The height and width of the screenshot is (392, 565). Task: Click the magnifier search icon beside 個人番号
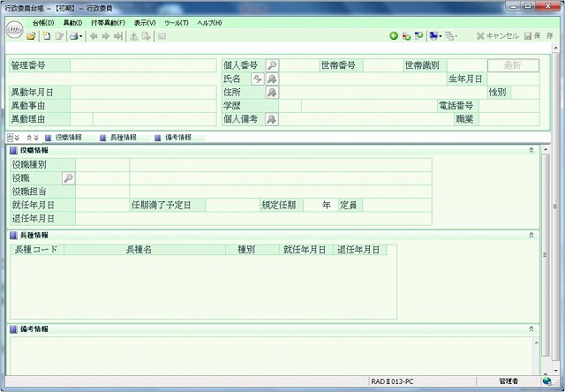point(272,65)
